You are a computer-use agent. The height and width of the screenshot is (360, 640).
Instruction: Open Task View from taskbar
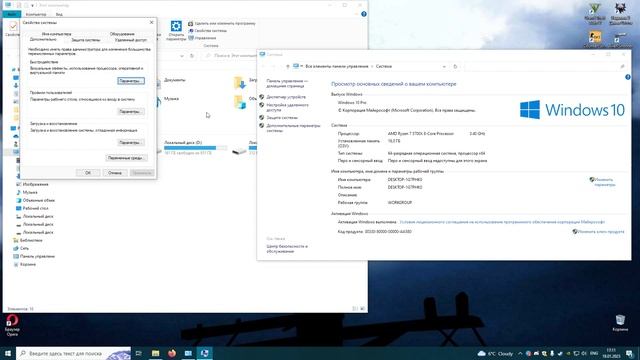(x=138, y=353)
